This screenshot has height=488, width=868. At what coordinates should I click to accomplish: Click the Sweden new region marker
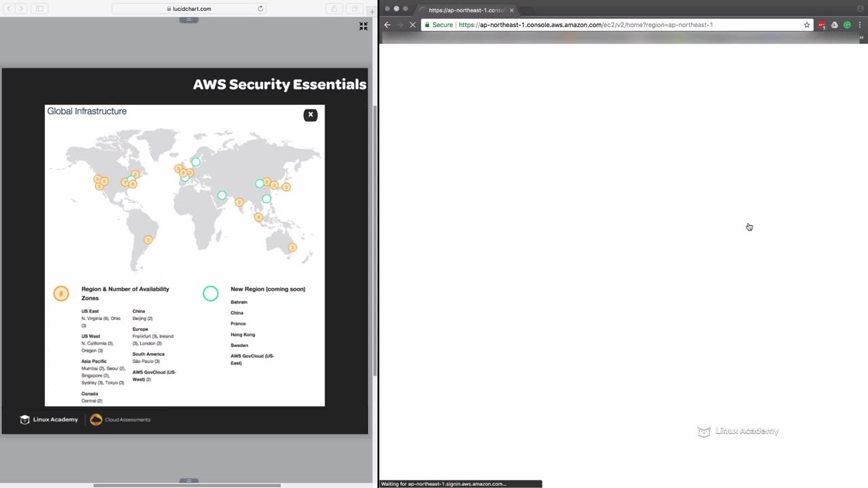[x=195, y=162]
